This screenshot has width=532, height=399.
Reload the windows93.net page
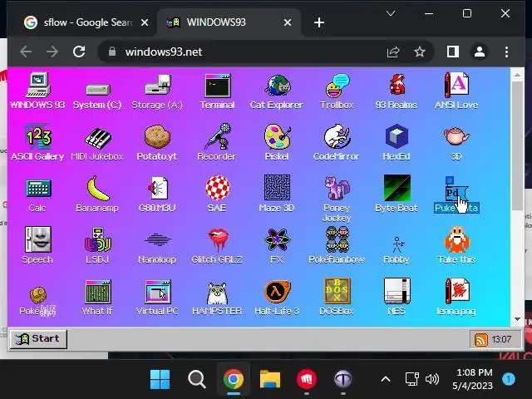click(79, 52)
